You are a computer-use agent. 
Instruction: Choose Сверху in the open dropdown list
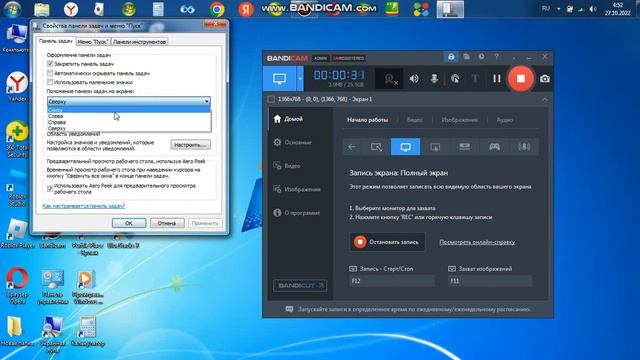point(129,128)
